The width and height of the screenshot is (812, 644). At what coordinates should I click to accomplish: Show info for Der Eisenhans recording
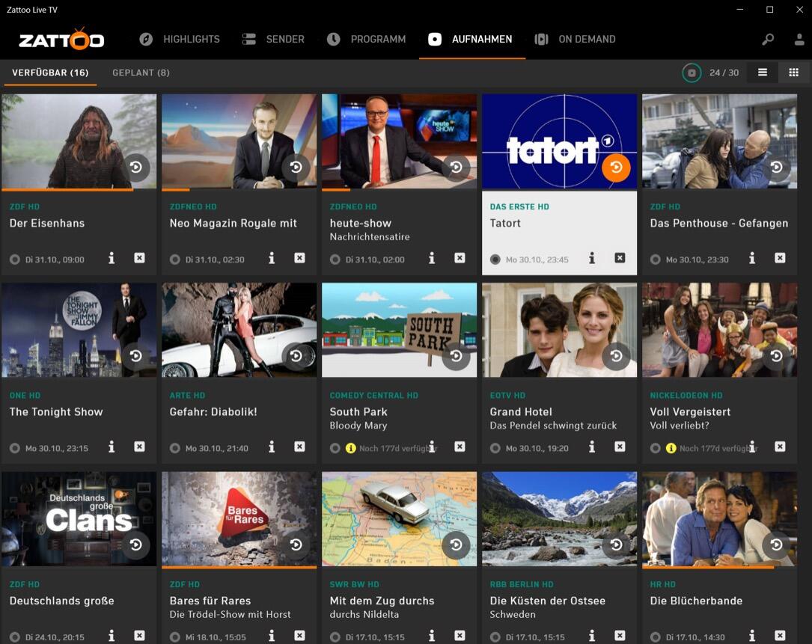pyautogui.click(x=112, y=259)
